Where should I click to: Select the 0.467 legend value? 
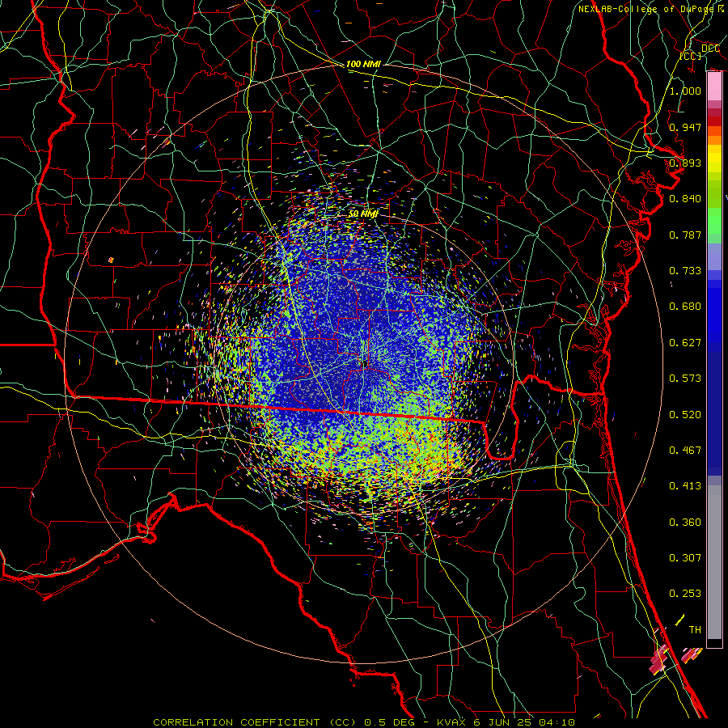point(685,450)
